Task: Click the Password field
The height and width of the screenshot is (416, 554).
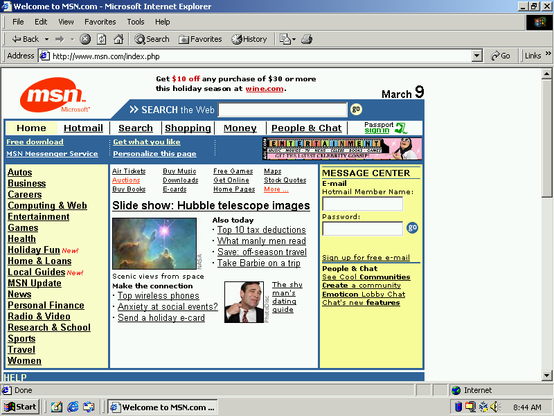Action: 363,228
